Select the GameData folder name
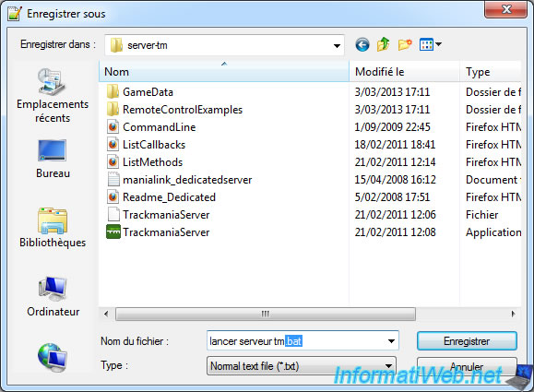The image size is (534, 392). (x=148, y=92)
